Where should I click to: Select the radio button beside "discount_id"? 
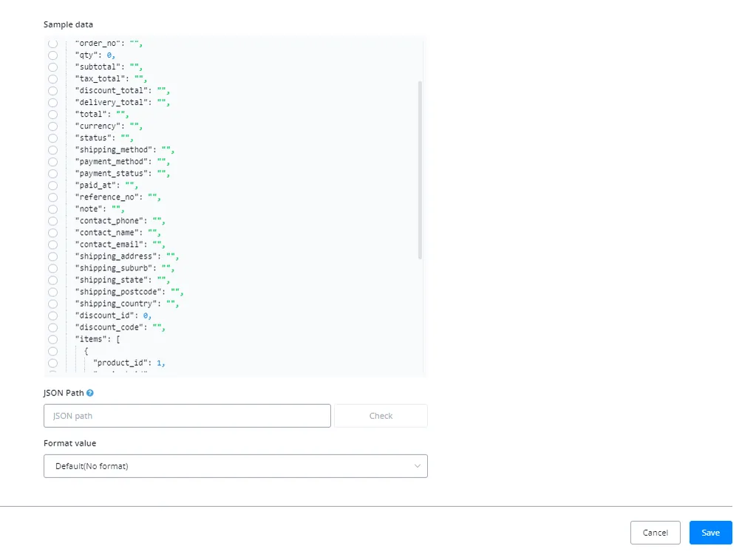[52, 315]
